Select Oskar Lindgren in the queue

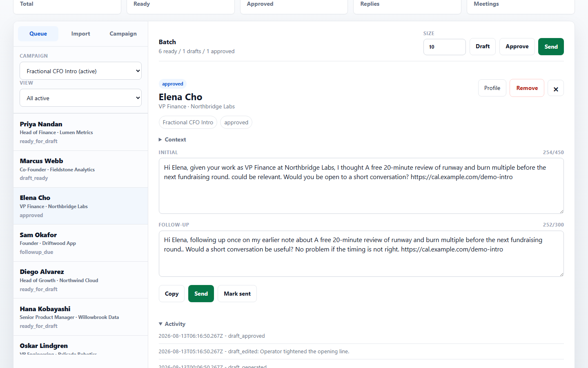[x=81, y=345]
